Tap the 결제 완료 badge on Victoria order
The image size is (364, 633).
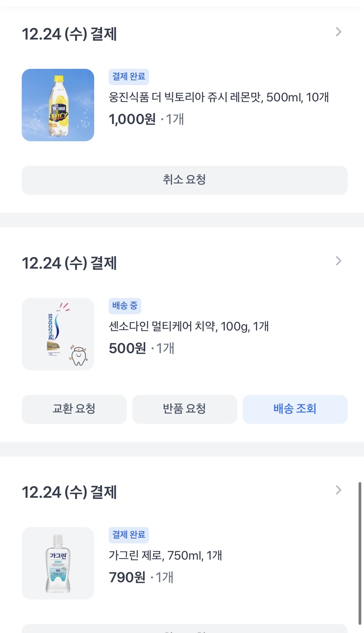(129, 77)
